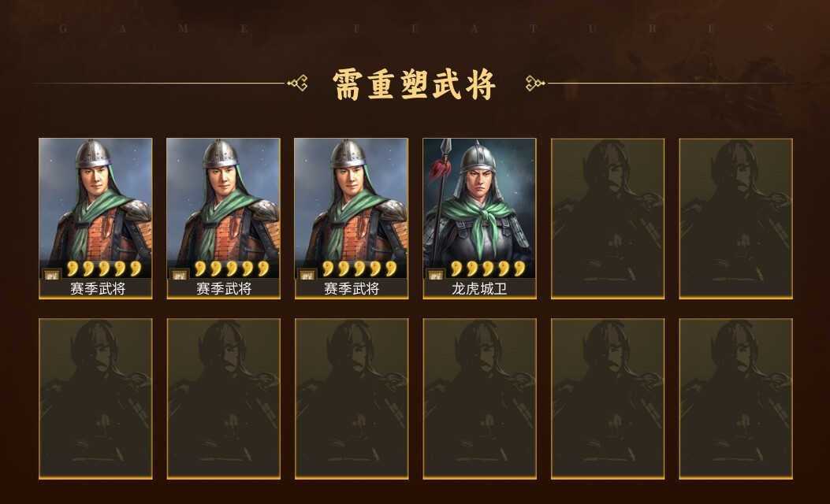Click name label of the third 赛季武将 card
830x504 pixels.
pos(352,288)
